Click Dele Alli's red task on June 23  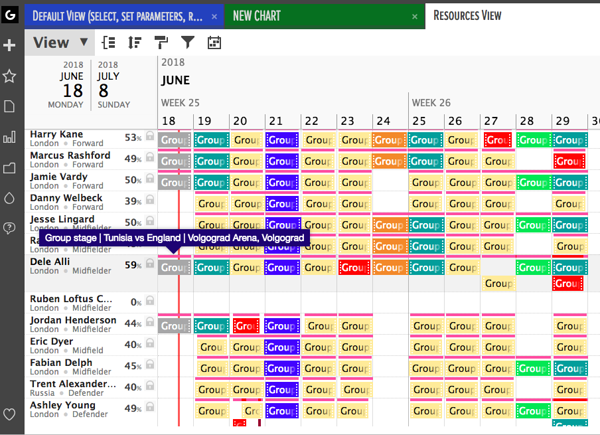coord(354,267)
